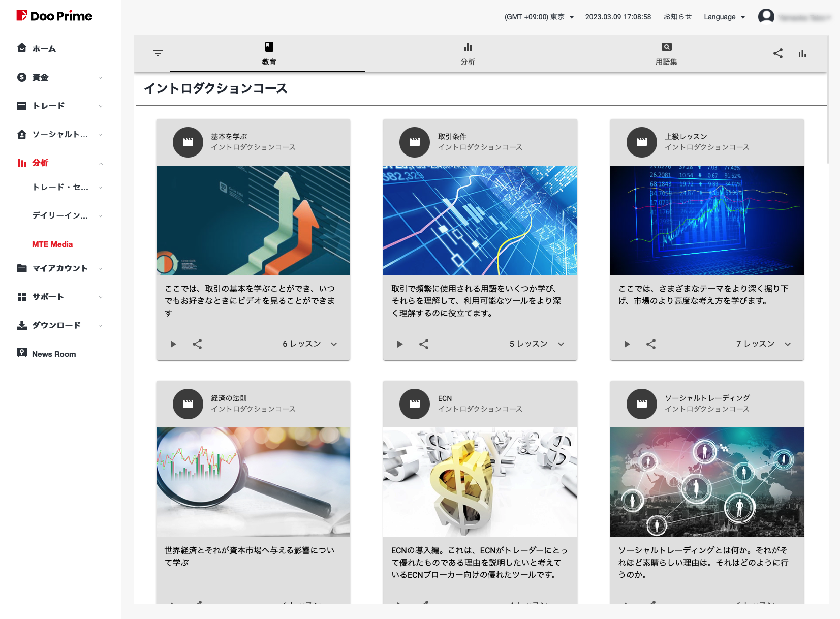Click the サポート grid icon

coord(22,297)
